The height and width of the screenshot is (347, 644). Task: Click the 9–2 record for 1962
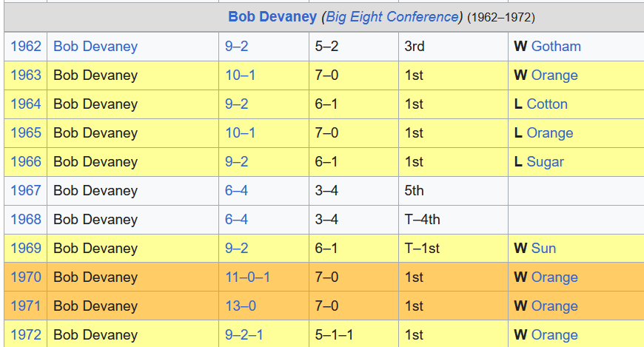tap(237, 47)
